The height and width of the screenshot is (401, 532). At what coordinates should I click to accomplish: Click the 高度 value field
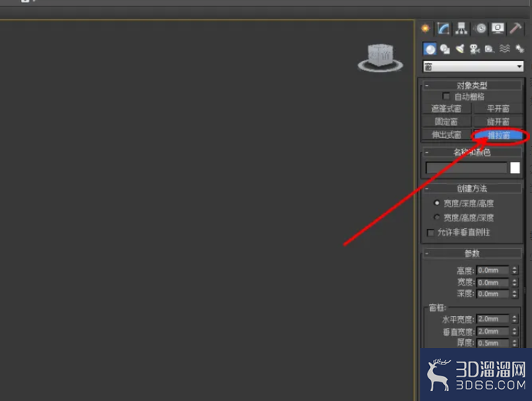pos(493,271)
